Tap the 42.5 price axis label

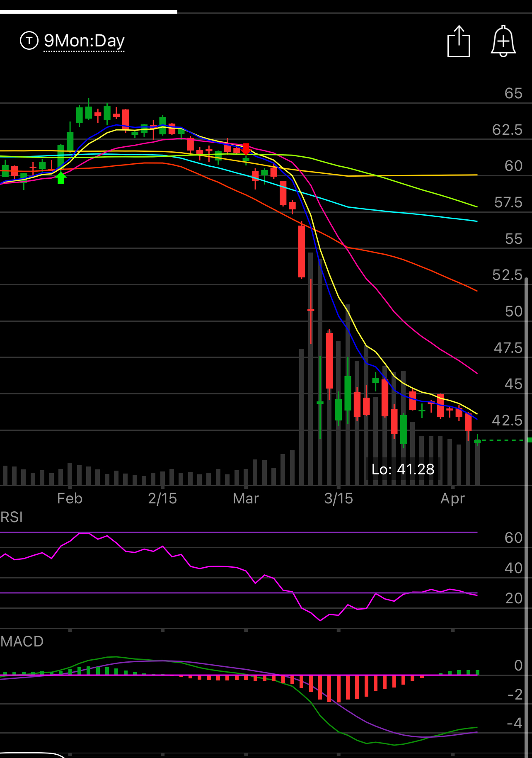[x=507, y=420]
